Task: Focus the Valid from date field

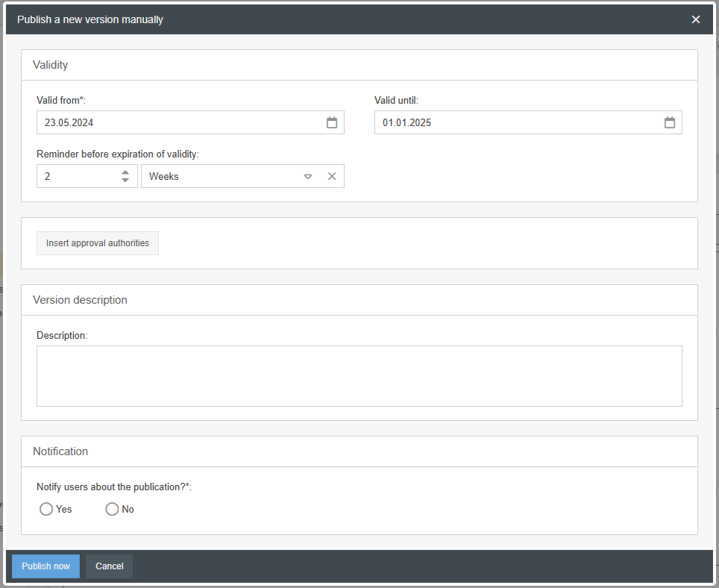Action: coord(179,122)
